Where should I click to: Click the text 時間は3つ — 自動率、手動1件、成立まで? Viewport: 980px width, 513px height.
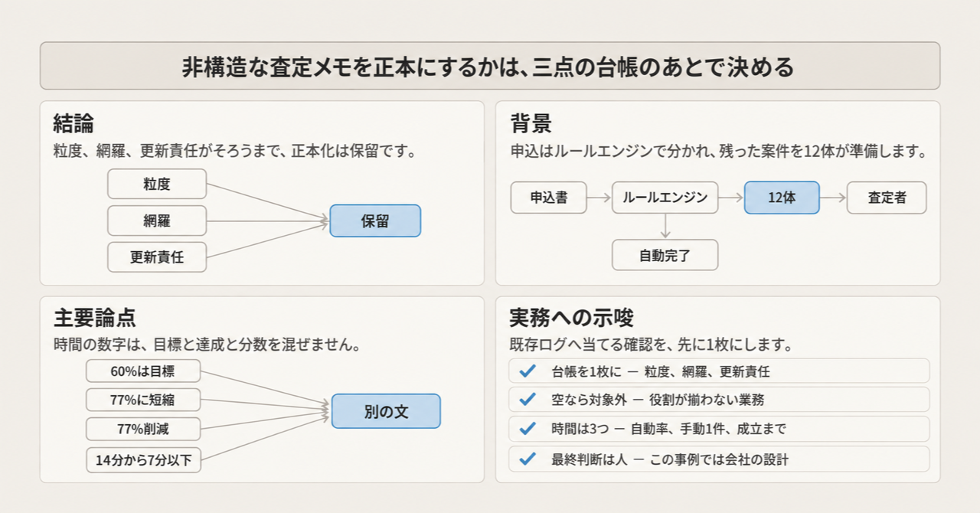point(668,430)
